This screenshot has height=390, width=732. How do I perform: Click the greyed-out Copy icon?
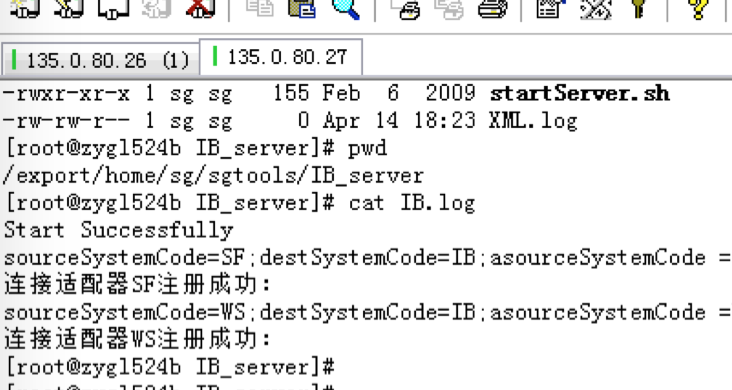coord(259,8)
